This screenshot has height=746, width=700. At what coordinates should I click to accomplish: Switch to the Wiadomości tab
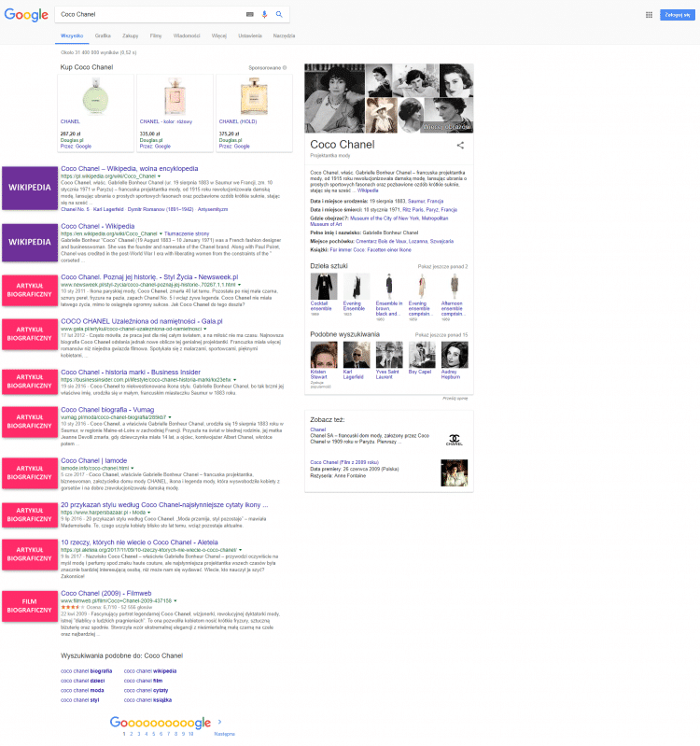[187, 35]
